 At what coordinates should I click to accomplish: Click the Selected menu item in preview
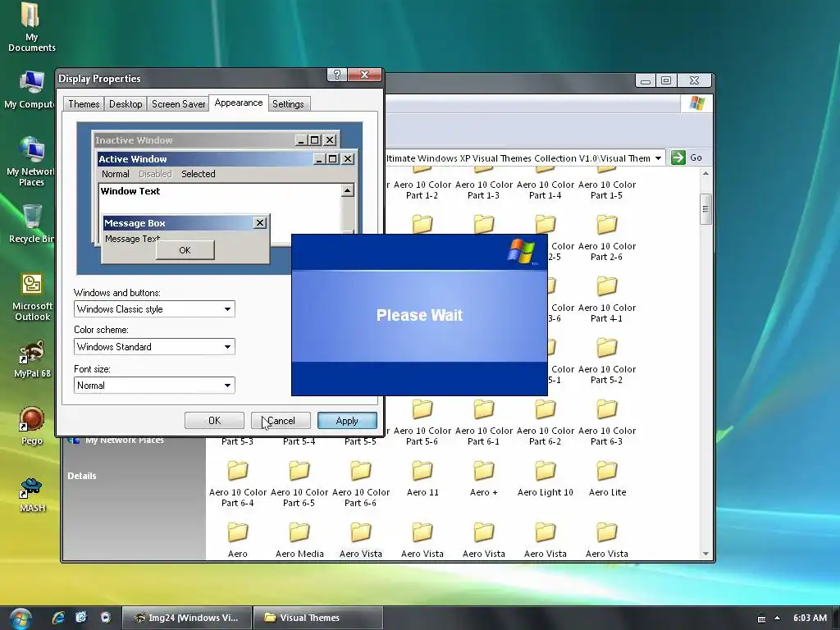pyautogui.click(x=199, y=174)
